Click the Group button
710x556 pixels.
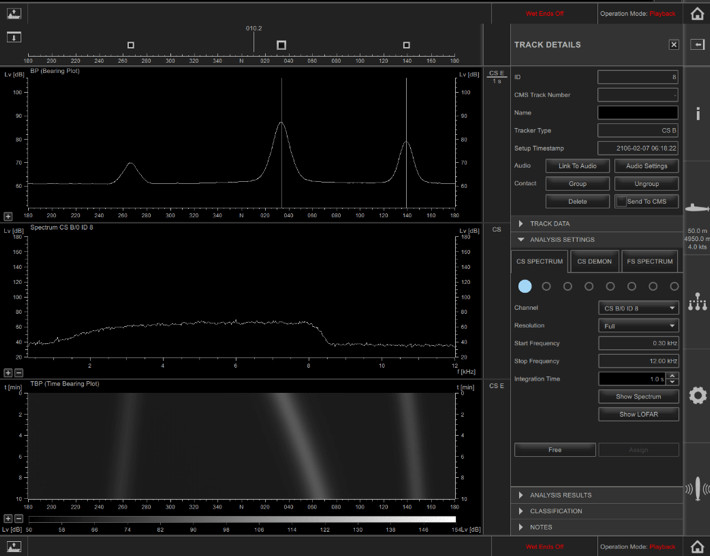[577, 183]
